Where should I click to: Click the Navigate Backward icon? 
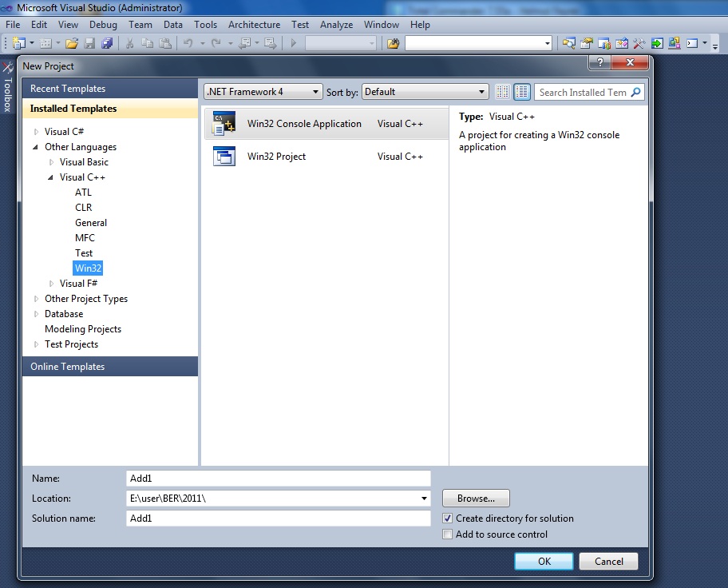(x=245, y=43)
